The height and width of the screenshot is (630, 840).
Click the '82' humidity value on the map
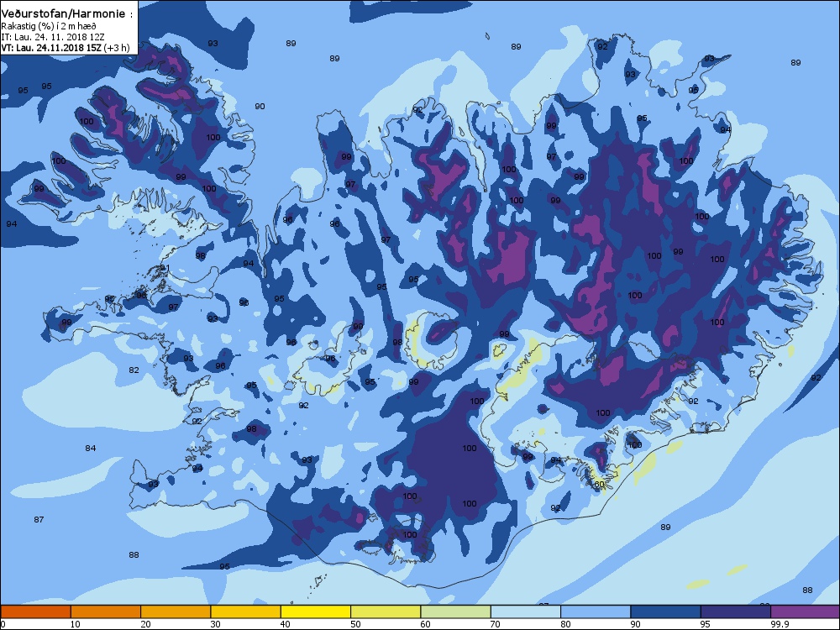pyautogui.click(x=134, y=370)
